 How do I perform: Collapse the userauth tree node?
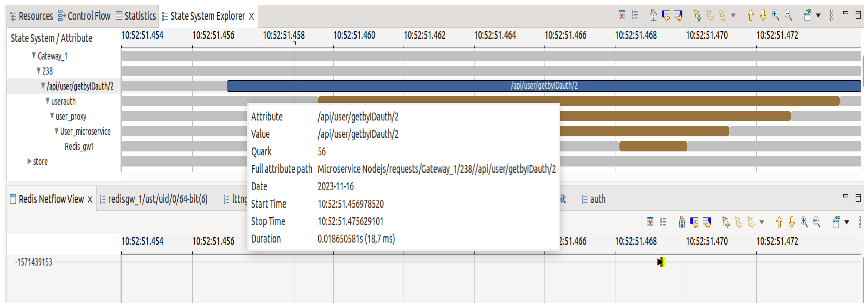click(x=48, y=101)
